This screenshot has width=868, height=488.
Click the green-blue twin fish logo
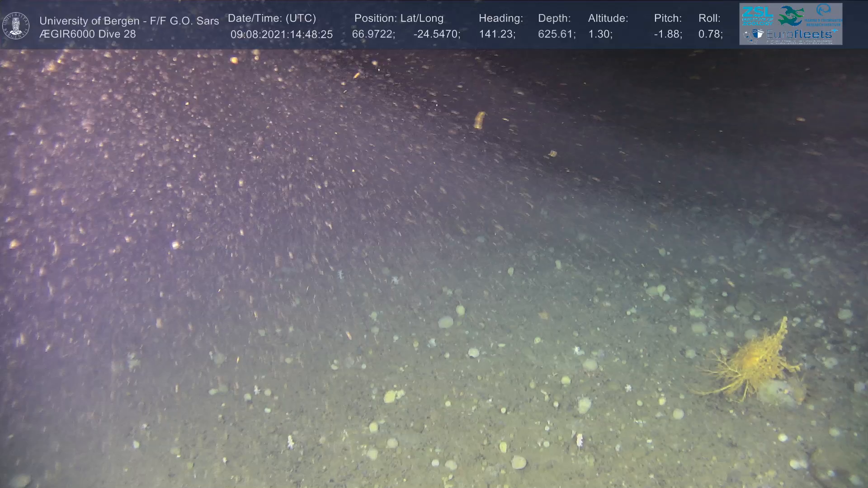[791, 16]
